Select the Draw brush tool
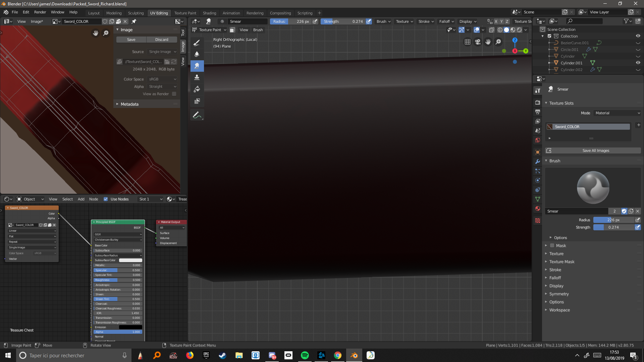This screenshot has width=644, height=362. [x=197, y=43]
